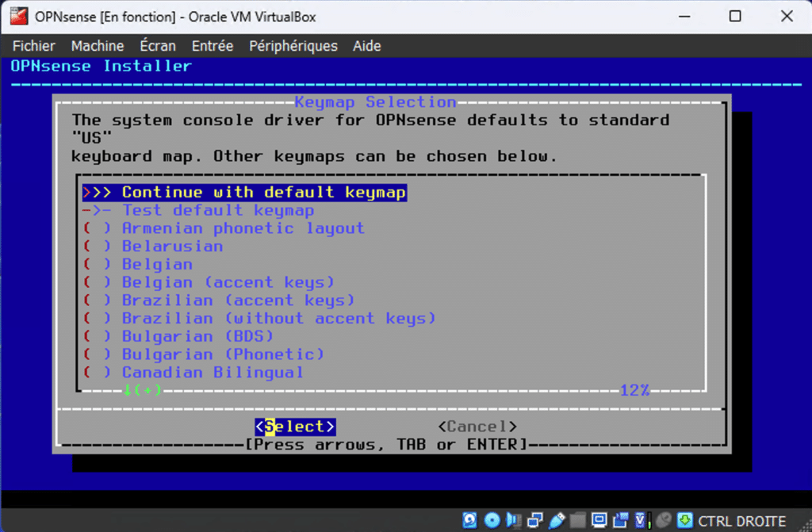Click the Select button

coord(295,427)
